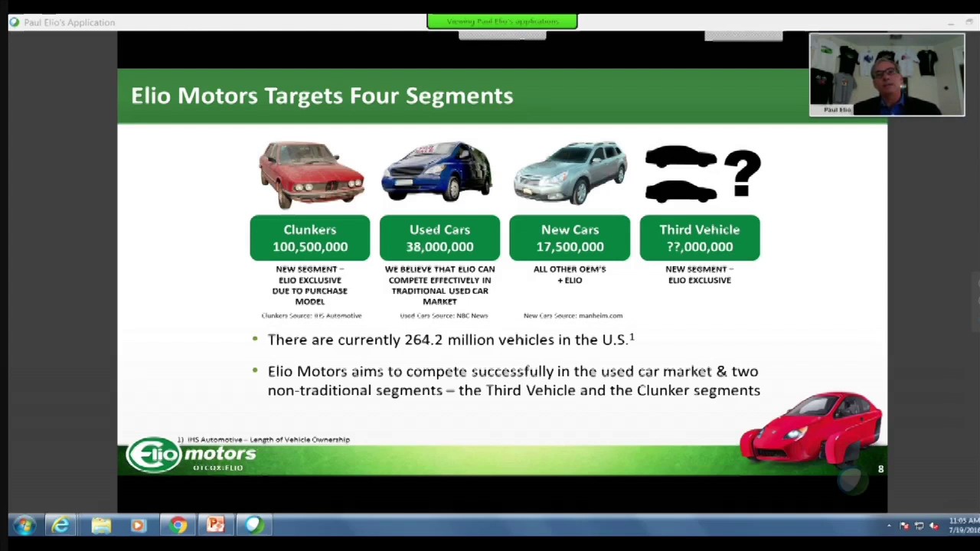The image size is (980, 551).
Task: Click the 'ALL OTHER OEM'S + ELIO' text
Action: 570,275
